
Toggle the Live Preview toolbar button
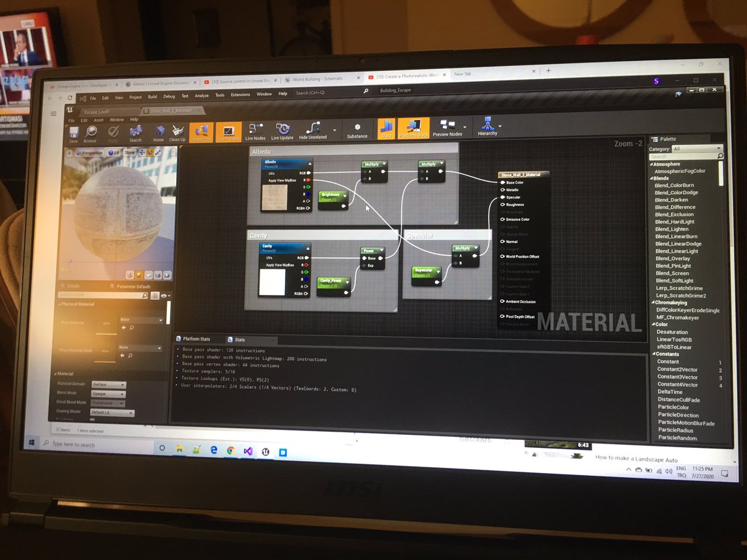tap(228, 132)
